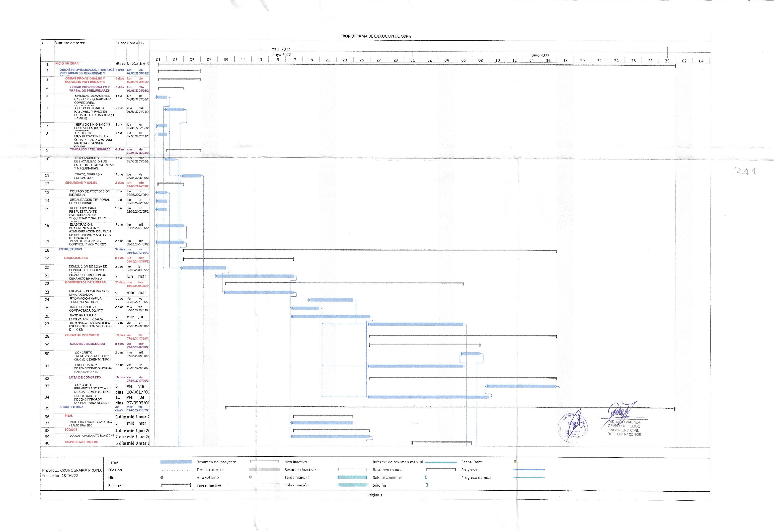Select the tri 2, 2022 quarter label
Screen dimensions: 774x532
point(281,49)
